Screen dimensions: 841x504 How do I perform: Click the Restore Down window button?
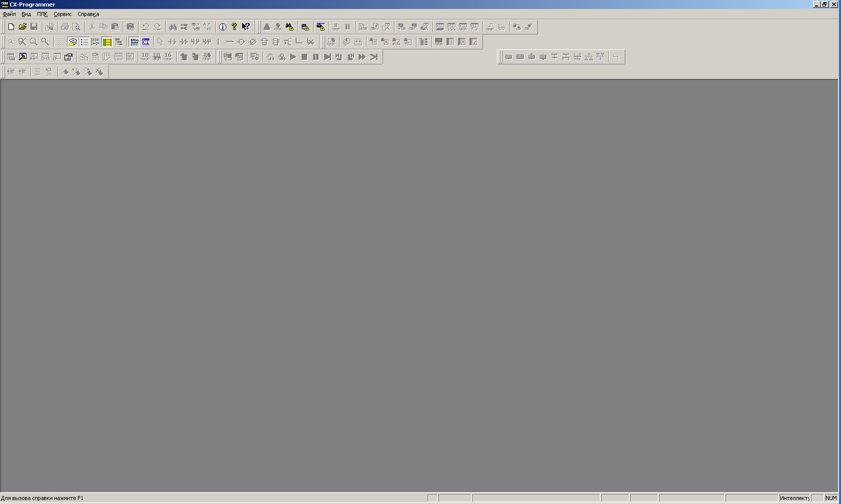825,4
